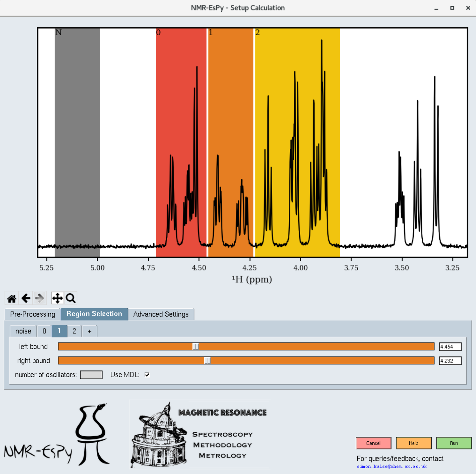Image resolution: width=476 pixels, height=474 pixels.
Task: Go forward to the next plot view
Action: [40, 298]
